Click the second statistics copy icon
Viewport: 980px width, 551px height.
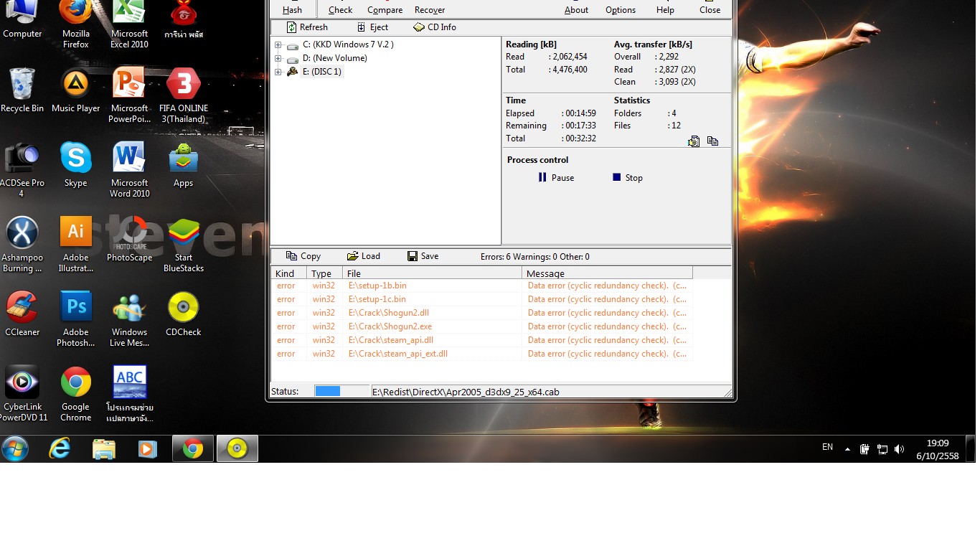[x=712, y=141]
